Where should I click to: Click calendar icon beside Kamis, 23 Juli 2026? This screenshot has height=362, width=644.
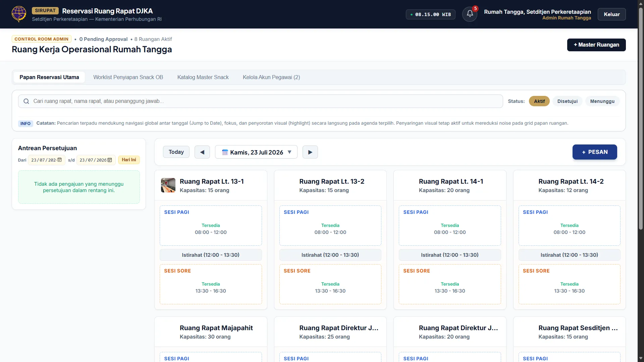[225, 152]
